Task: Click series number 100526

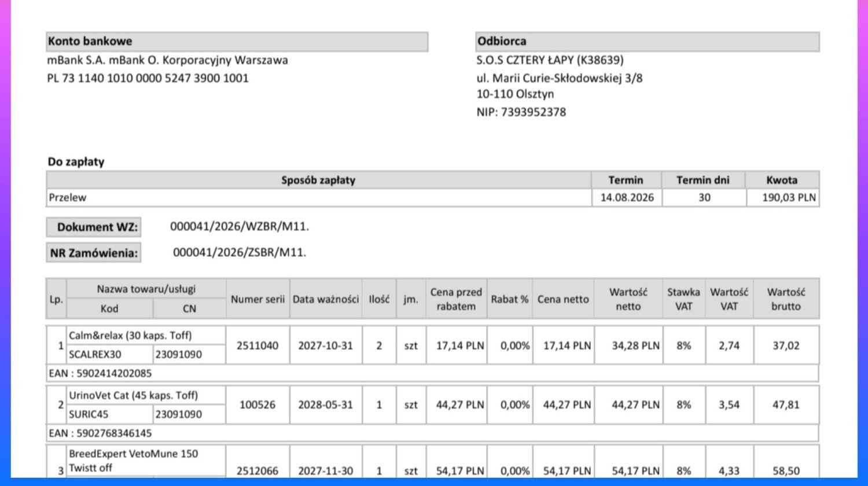Action: (258, 405)
